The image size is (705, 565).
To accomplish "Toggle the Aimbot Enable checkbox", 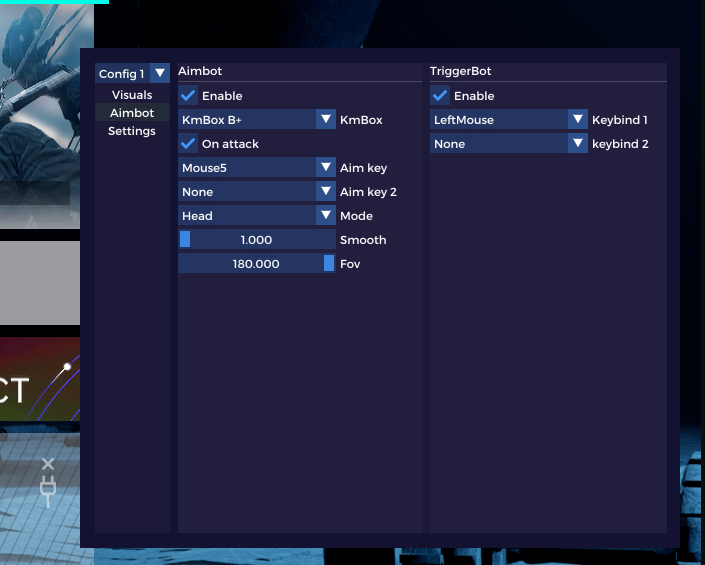I will click(188, 96).
